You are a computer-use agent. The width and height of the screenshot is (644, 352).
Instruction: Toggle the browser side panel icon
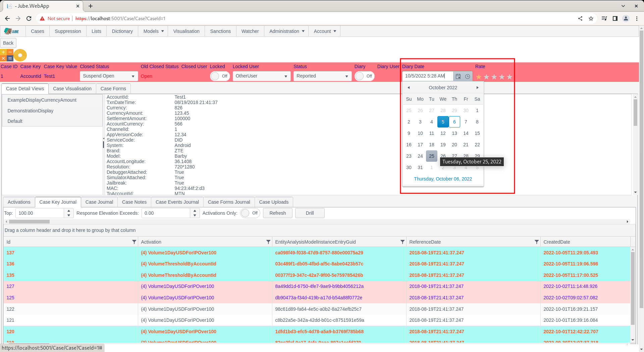pyautogui.click(x=615, y=18)
